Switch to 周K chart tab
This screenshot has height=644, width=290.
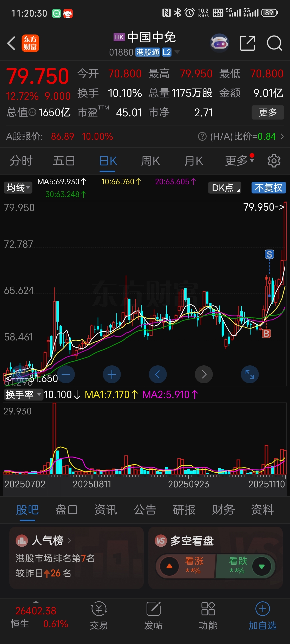[150, 161]
